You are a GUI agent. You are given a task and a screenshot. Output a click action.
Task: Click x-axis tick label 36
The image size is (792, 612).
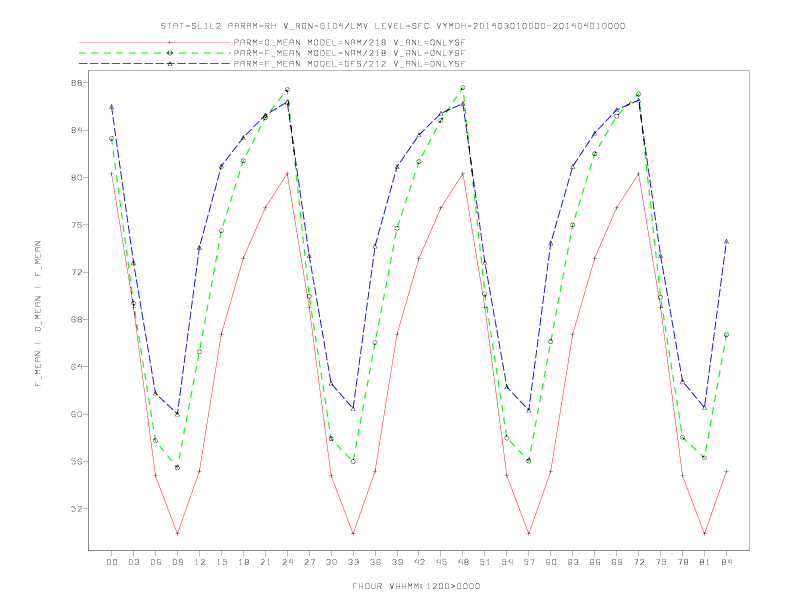[x=375, y=562]
